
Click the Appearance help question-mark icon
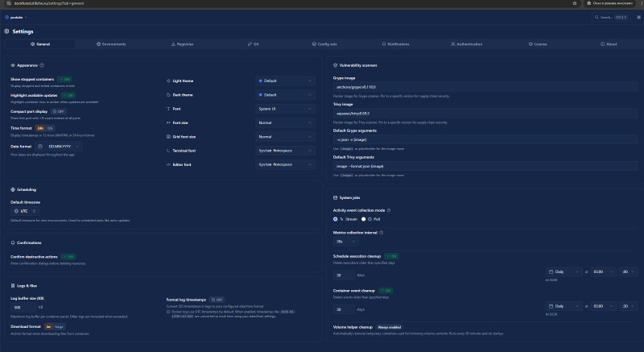[42, 65]
